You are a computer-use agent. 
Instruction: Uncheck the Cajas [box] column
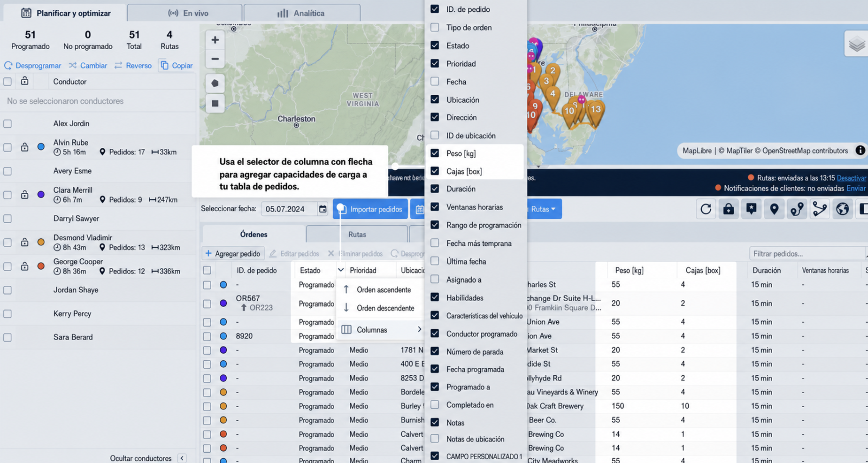[x=435, y=171]
